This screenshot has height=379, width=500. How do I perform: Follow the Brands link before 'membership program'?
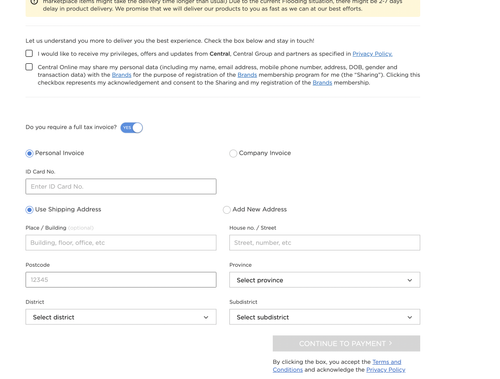coord(247,75)
